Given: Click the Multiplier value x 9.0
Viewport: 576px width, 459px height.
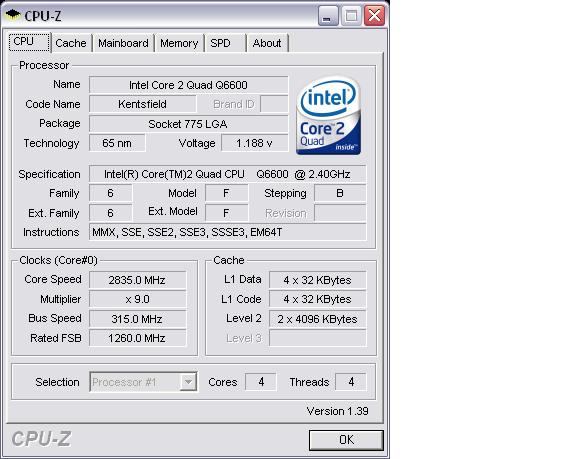Looking at the screenshot, I should pyautogui.click(x=137, y=299).
